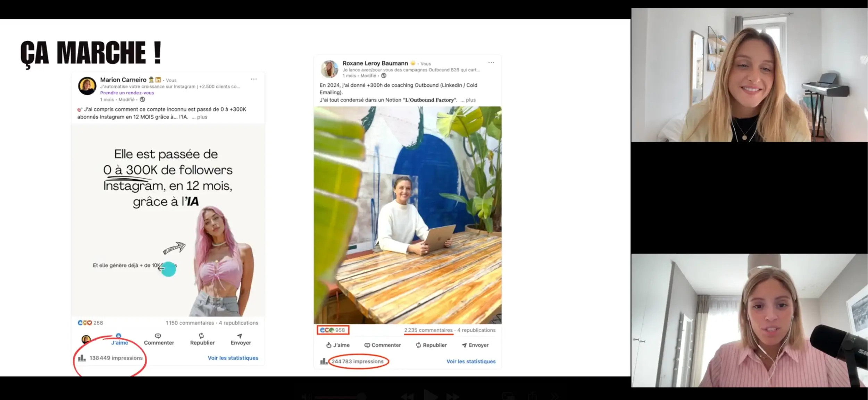Open three-dot menu on Roxane Leroy Baumann's post
The width and height of the screenshot is (868, 400).
[491, 62]
